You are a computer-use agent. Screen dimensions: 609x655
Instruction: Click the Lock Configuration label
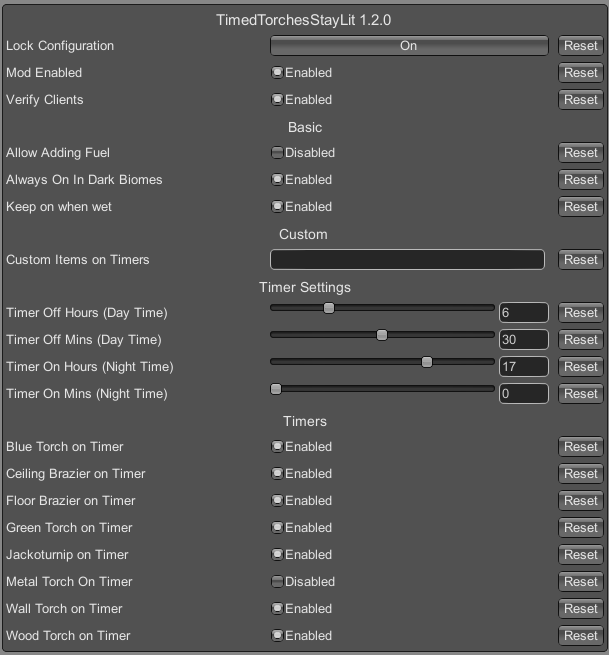[60, 46]
